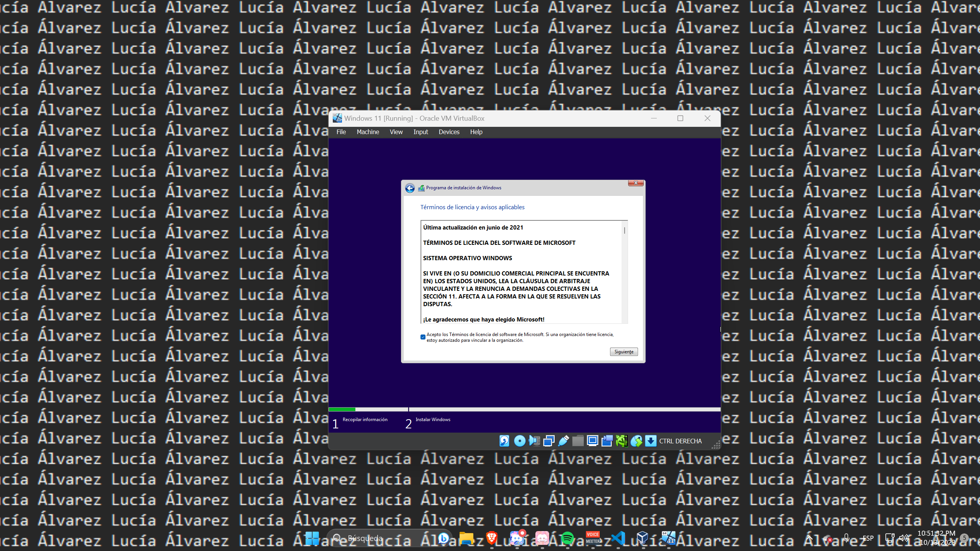Open the Machine menu
The height and width of the screenshot is (551, 980).
point(368,132)
